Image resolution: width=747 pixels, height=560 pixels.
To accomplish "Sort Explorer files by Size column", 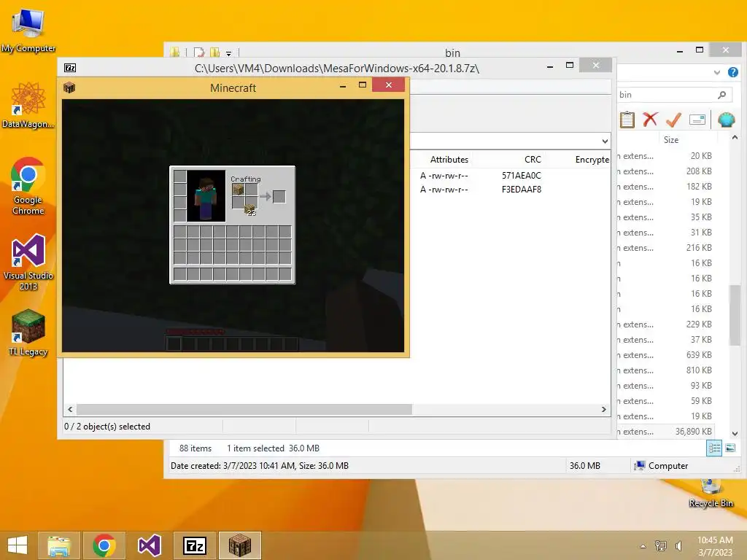I will pyautogui.click(x=671, y=140).
